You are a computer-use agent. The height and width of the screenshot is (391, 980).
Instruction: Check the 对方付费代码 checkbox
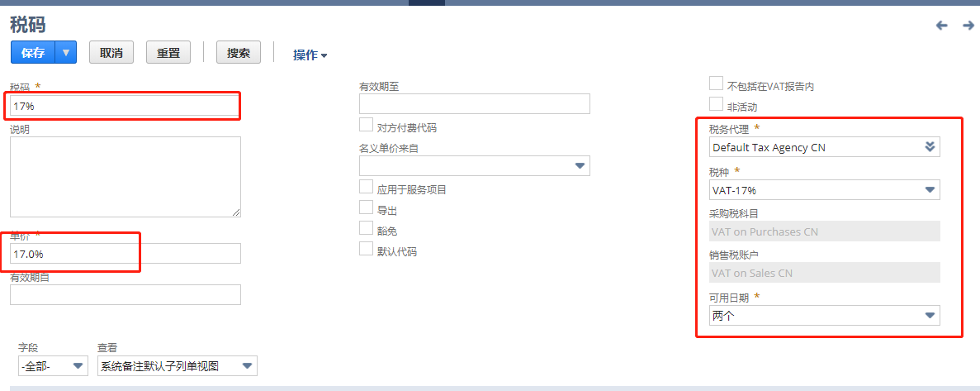tap(366, 126)
